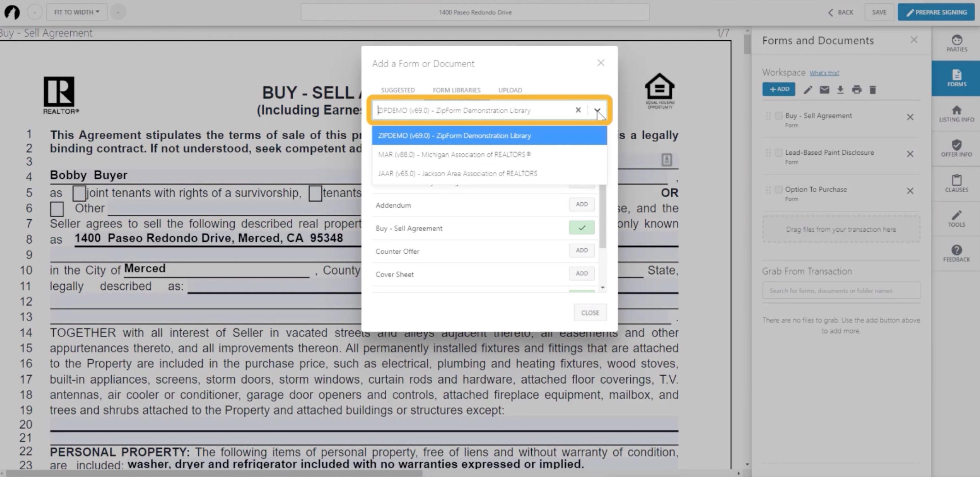The height and width of the screenshot is (477, 980).
Task: Open the Clauses clipboard icon
Action: (956, 183)
